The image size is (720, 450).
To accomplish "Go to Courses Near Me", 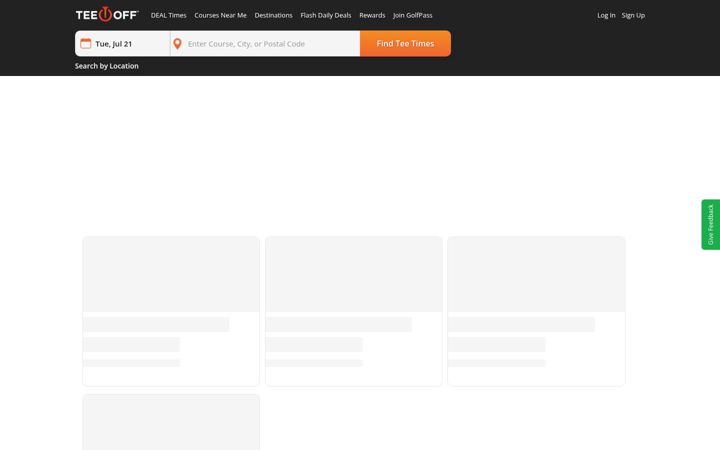I will pos(220,15).
